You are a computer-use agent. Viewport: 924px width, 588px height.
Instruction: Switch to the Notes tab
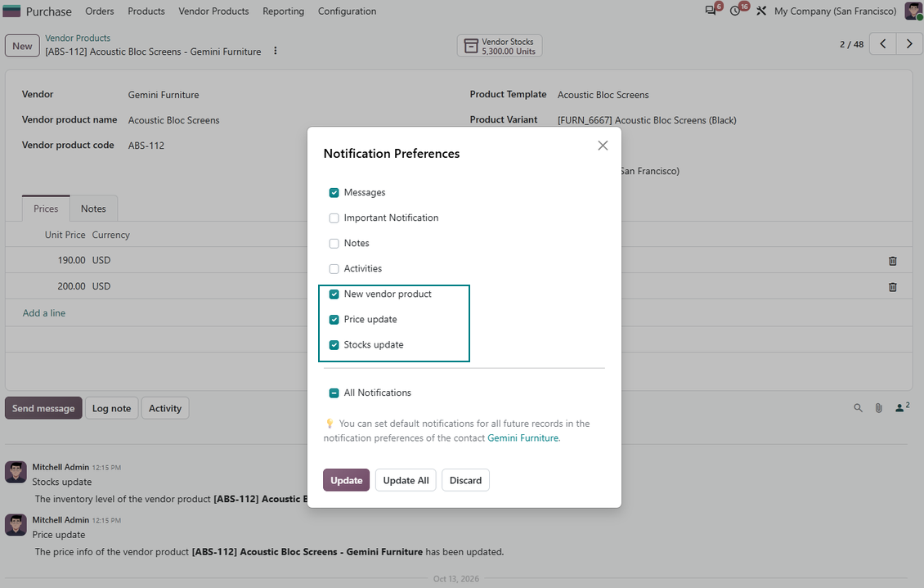[x=93, y=209]
